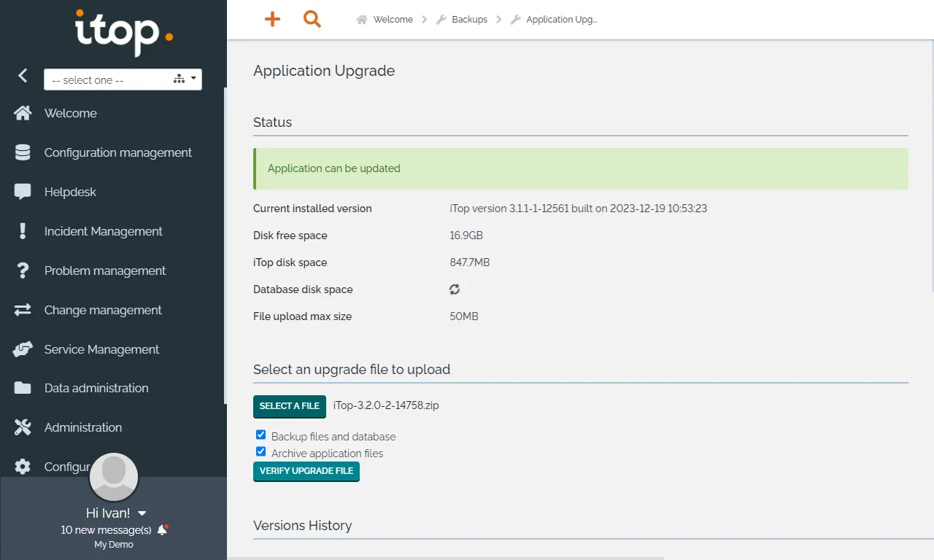Click the Incident Management exclamation icon

pos(23,231)
